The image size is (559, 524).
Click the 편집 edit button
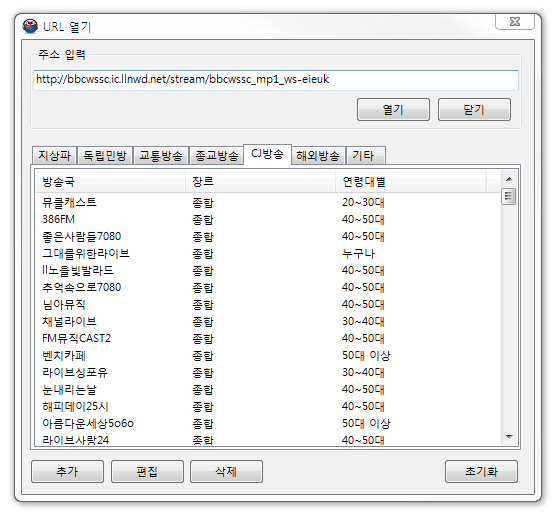147,472
